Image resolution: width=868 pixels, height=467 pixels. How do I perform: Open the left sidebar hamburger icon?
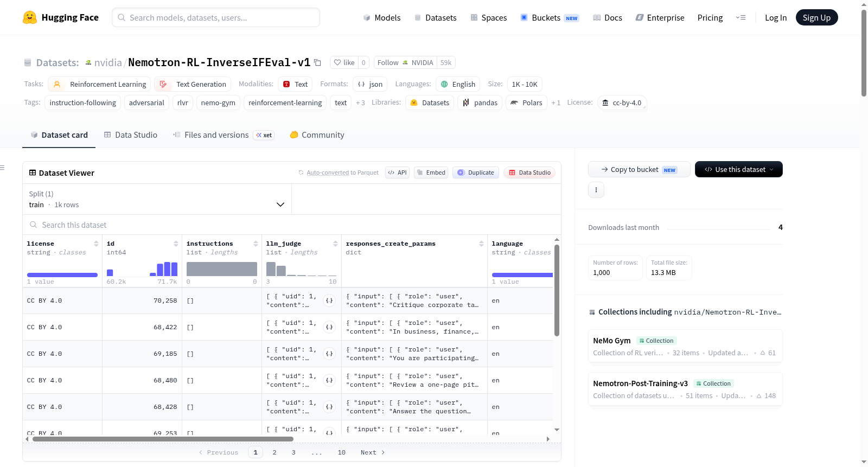click(x=2, y=168)
